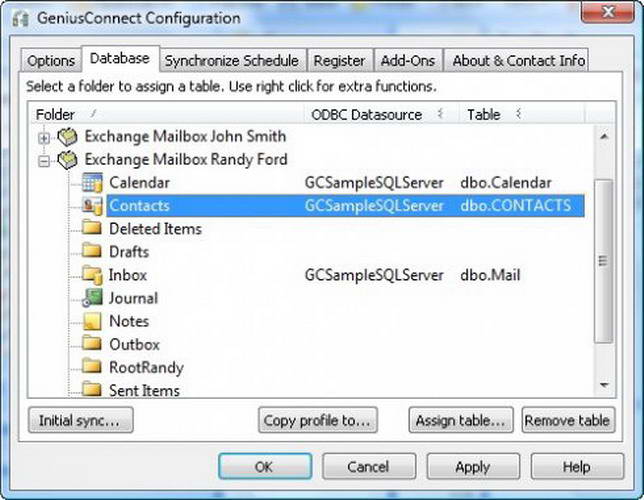This screenshot has width=644, height=500.
Task: Select the Sent Items folder row
Action: pyautogui.click(x=143, y=390)
